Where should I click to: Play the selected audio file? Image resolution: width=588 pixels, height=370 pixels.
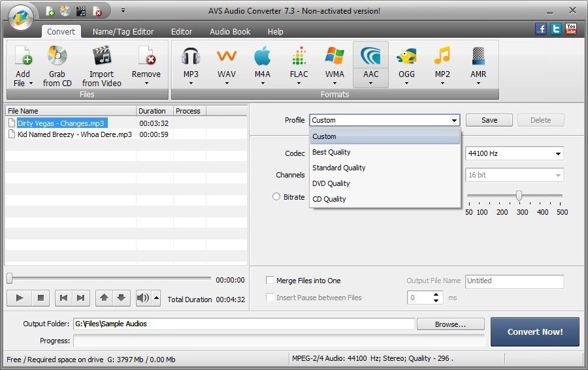click(x=20, y=298)
